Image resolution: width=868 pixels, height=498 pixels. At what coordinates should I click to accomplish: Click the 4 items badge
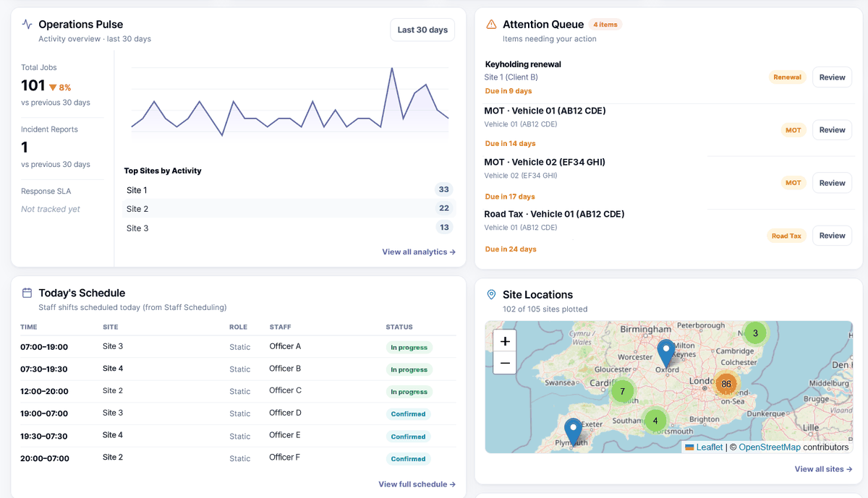[x=605, y=25]
